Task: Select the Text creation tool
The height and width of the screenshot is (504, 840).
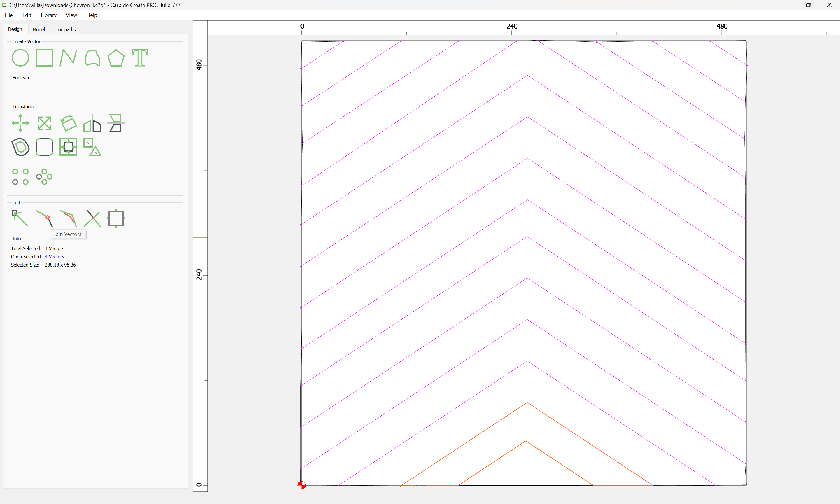Action: [x=140, y=58]
